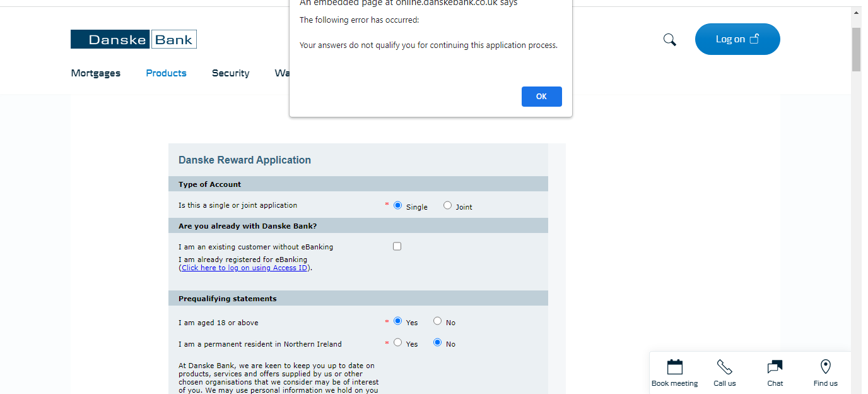Choose Yes for permanent resident in Northern Ireland
This screenshot has height=394, width=868.
397,342
